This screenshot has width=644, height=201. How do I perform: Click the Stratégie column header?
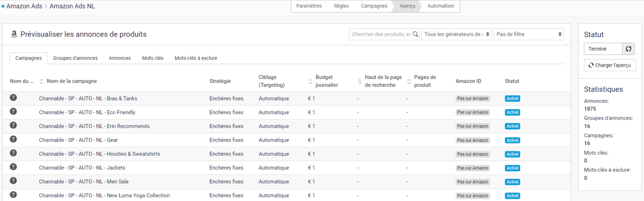pyautogui.click(x=220, y=81)
